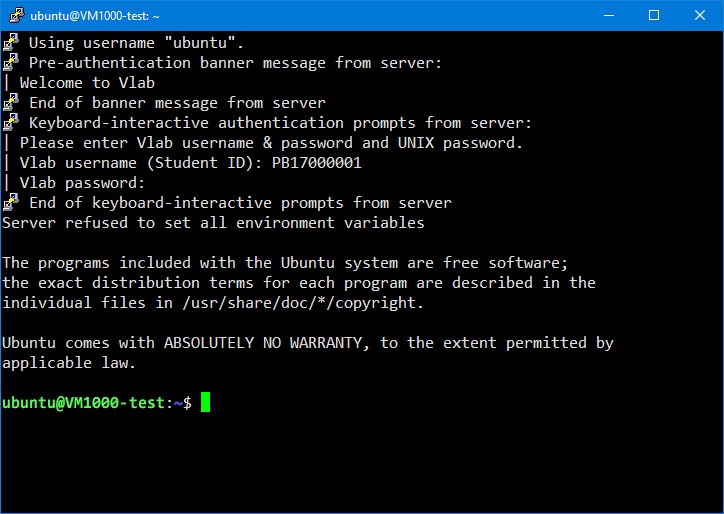Image resolution: width=724 pixels, height=514 pixels.
Task: Click PuTTY icon beside 'Pre-authentication banner message' line
Action: (x=10, y=63)
